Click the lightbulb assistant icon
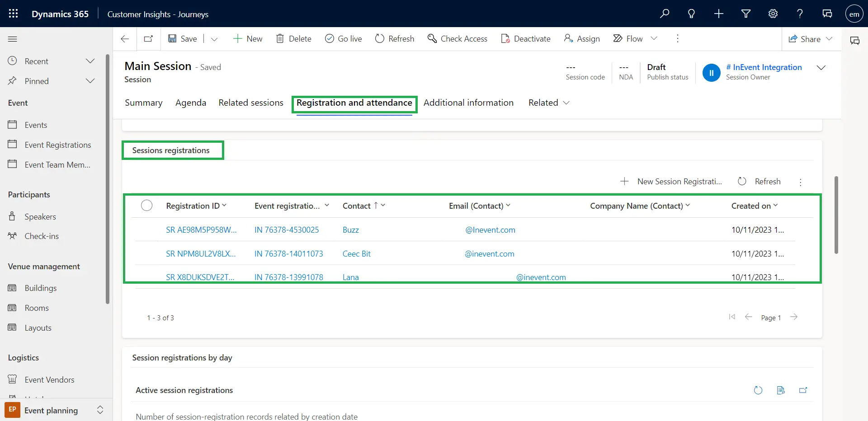The image size is (868, 421). (x=691, y=14)
